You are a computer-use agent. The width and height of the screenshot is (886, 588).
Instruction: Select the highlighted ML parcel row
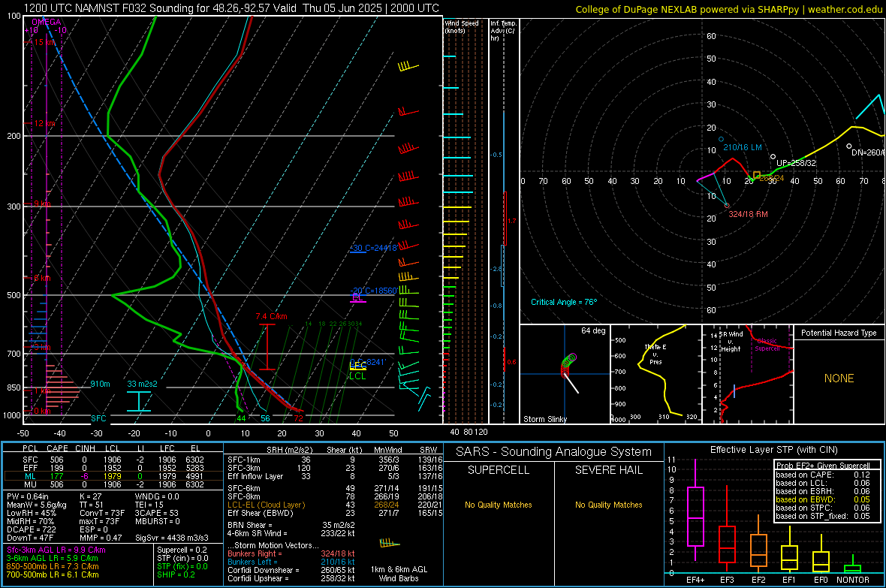(113, 476)
